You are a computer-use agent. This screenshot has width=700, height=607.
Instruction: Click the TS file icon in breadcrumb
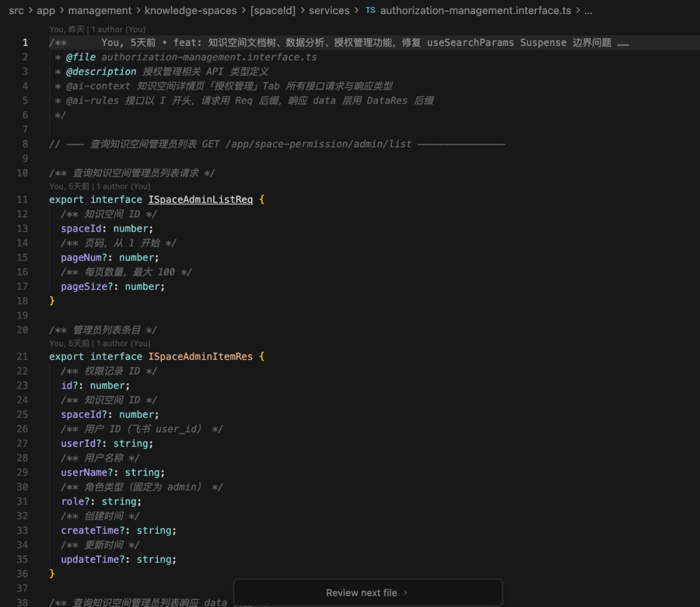(x=370, y=10)
